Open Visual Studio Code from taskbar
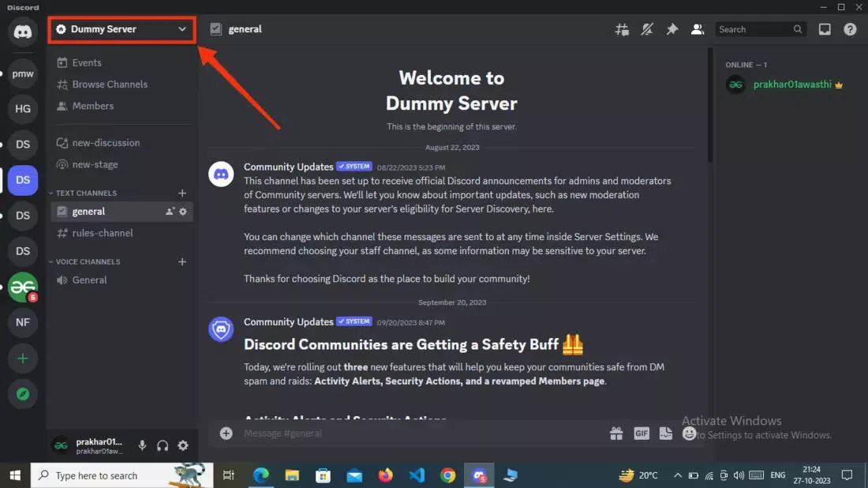Image resolution: width=868 pixels, height=488 pixels. 417,475
